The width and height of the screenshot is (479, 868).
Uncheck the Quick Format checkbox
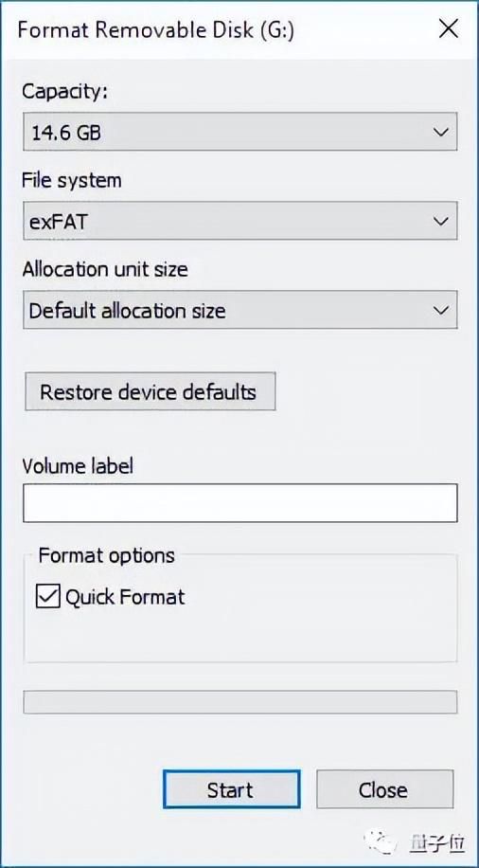point(48,597)
